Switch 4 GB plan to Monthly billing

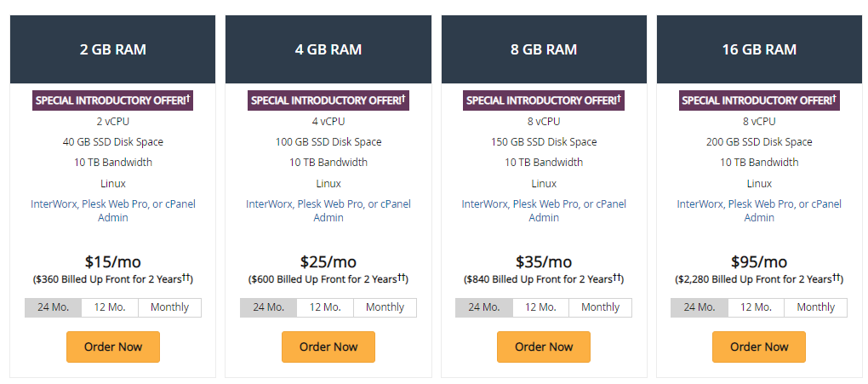point(385,307)
